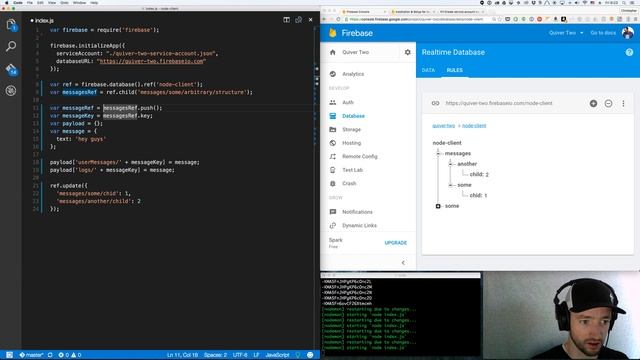This screenshot has height=360, width=640.
Task: Open the database overflow menu
Action: click(623, 103)
